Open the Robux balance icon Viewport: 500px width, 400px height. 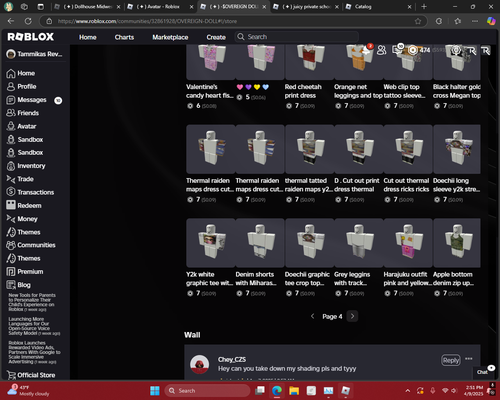(413, 50)
